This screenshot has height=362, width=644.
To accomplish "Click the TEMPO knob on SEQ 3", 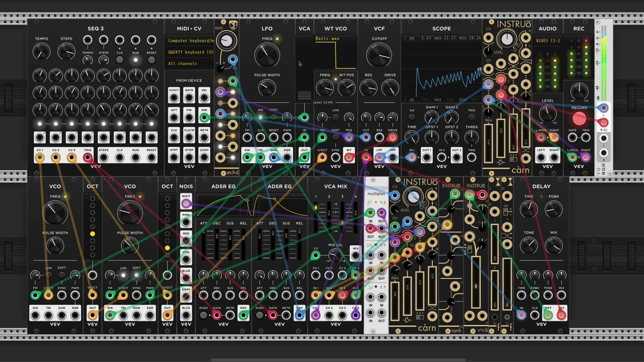I will pyautogui.click(x=41, y=51).
